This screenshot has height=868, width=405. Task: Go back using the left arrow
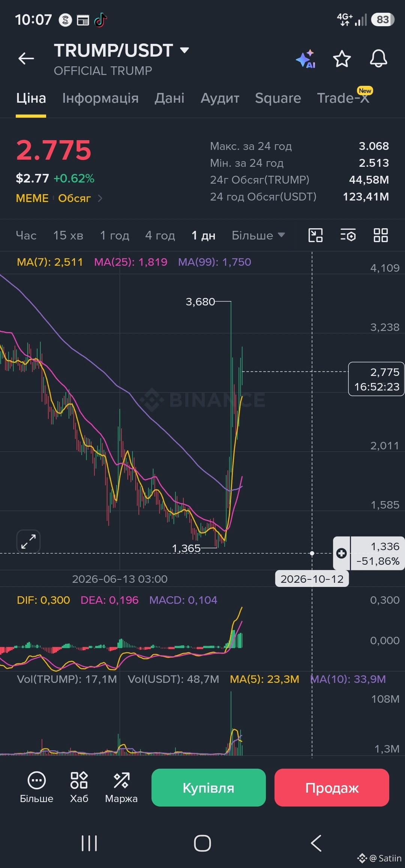pos(26,58)
